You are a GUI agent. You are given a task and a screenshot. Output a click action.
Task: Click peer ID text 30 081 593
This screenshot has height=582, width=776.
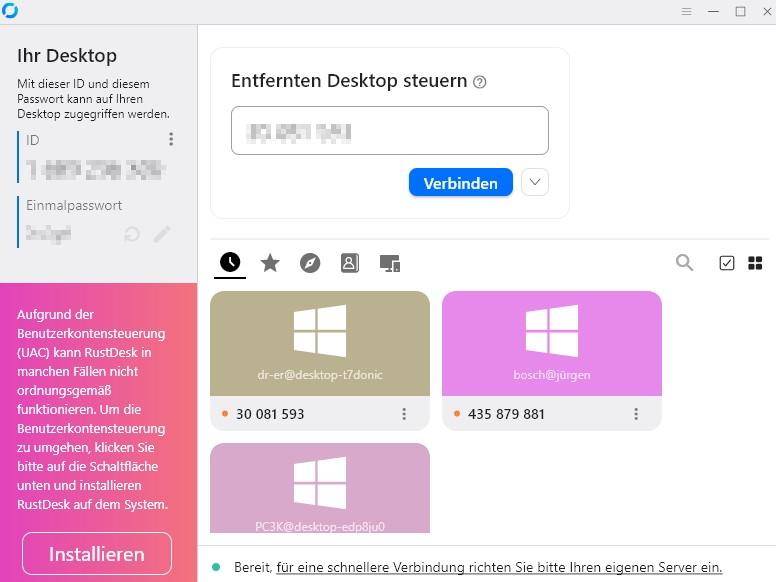tap(270, 414)
